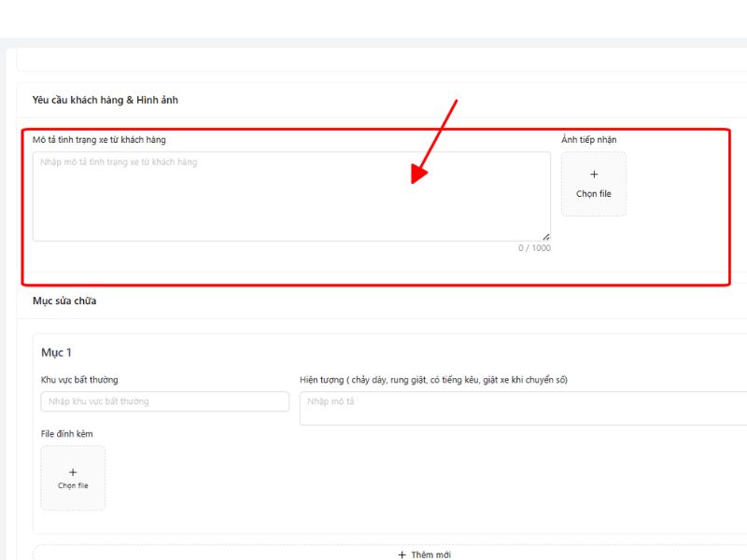Focus the customer vehicle condition description textarea
Viewport: 747px width, 560px height.
click(x=291, y=197)
